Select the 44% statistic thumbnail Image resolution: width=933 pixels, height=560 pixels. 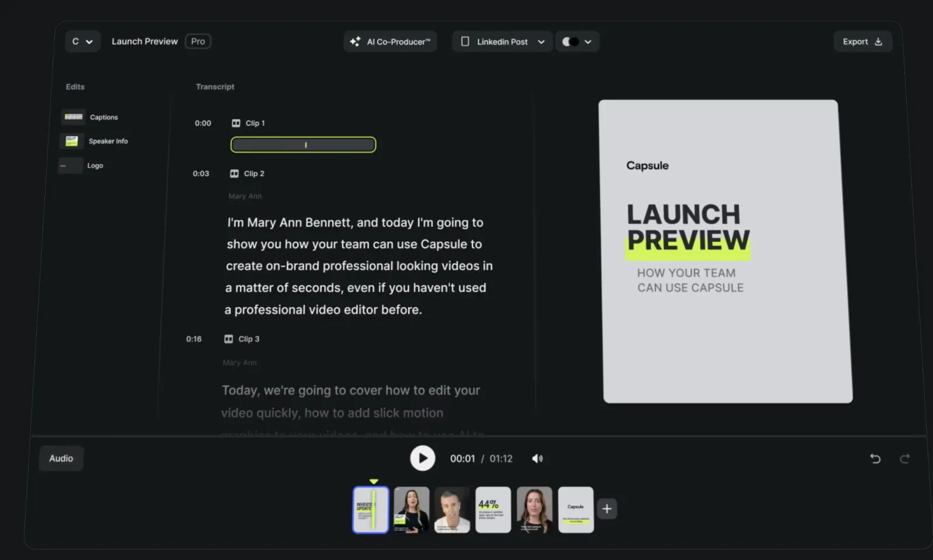493,510
